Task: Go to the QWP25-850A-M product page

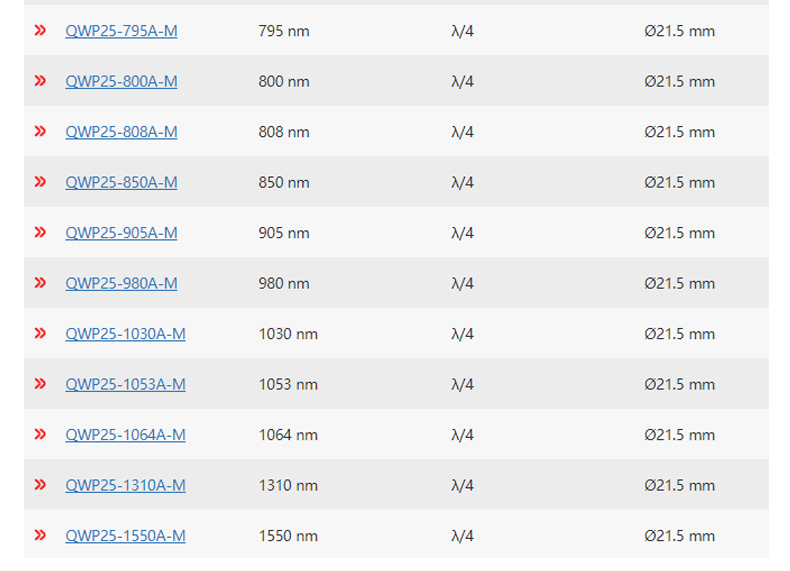Action: (x=121, y=182)
